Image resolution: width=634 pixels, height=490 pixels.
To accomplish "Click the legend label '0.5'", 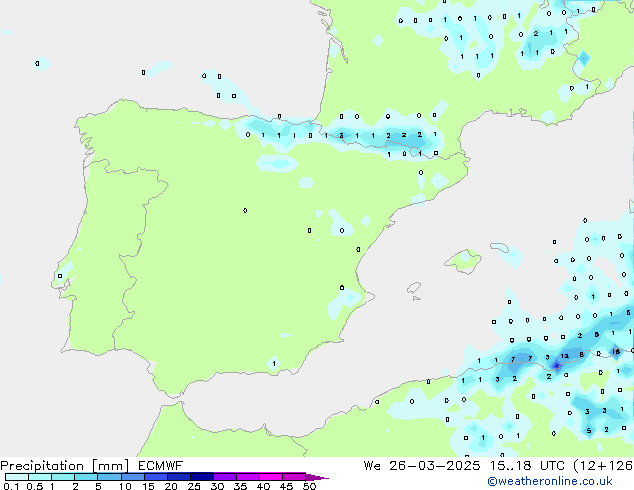I will 34,486.
